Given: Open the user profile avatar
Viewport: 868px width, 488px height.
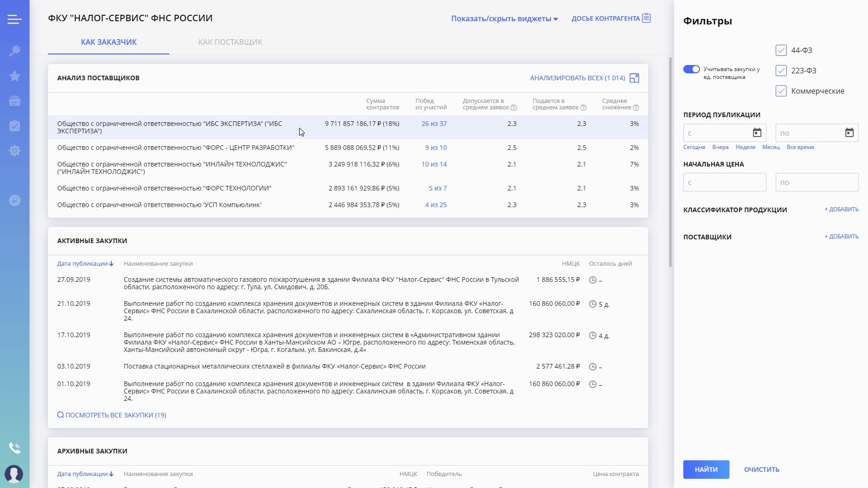Looking at the screenshot, I should tap(14, 474).
